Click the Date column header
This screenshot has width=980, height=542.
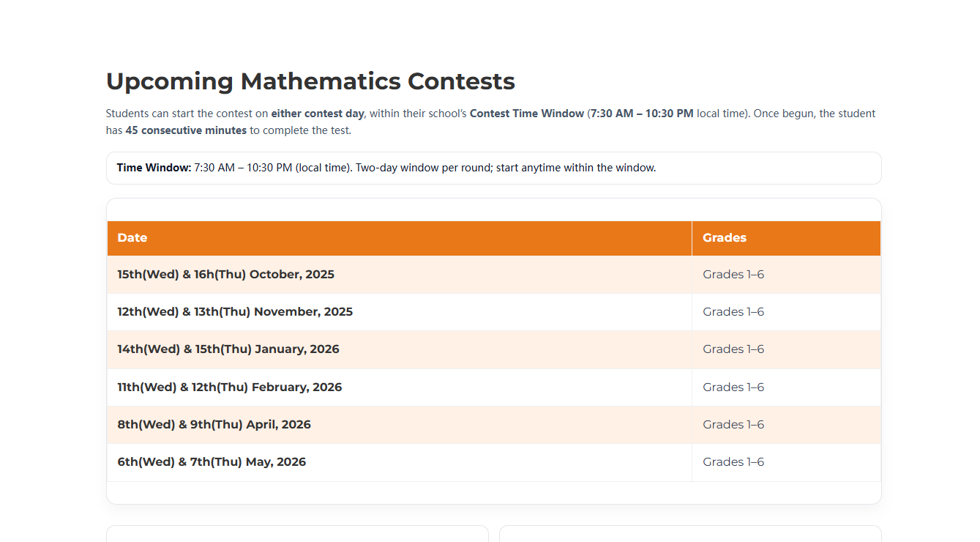point(132,238)
